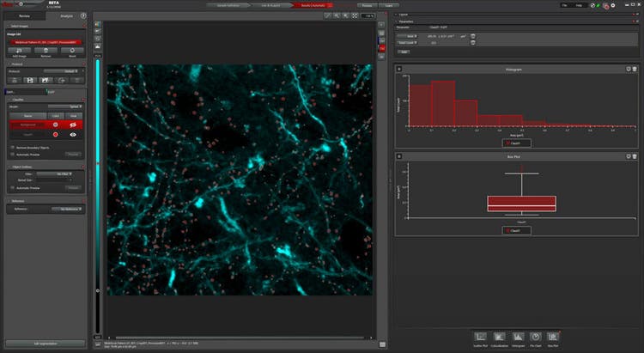
Task: Click the save-as protocol icon
Action: coord(46,80)
